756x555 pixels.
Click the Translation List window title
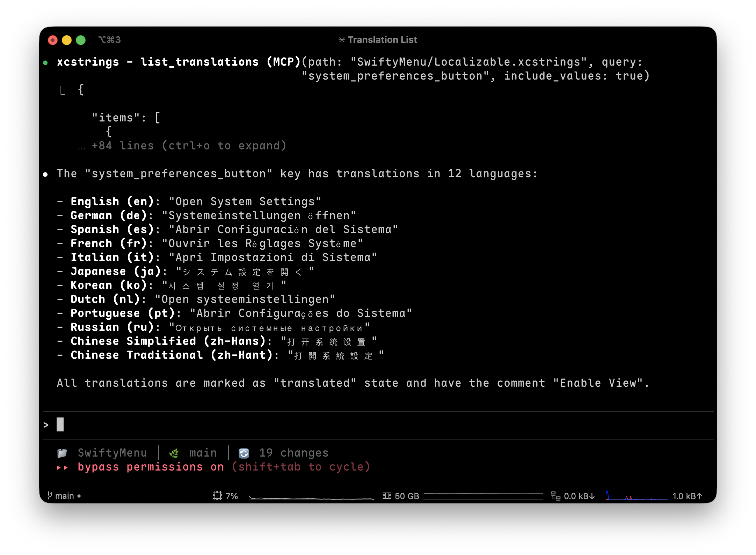point(383,39)
